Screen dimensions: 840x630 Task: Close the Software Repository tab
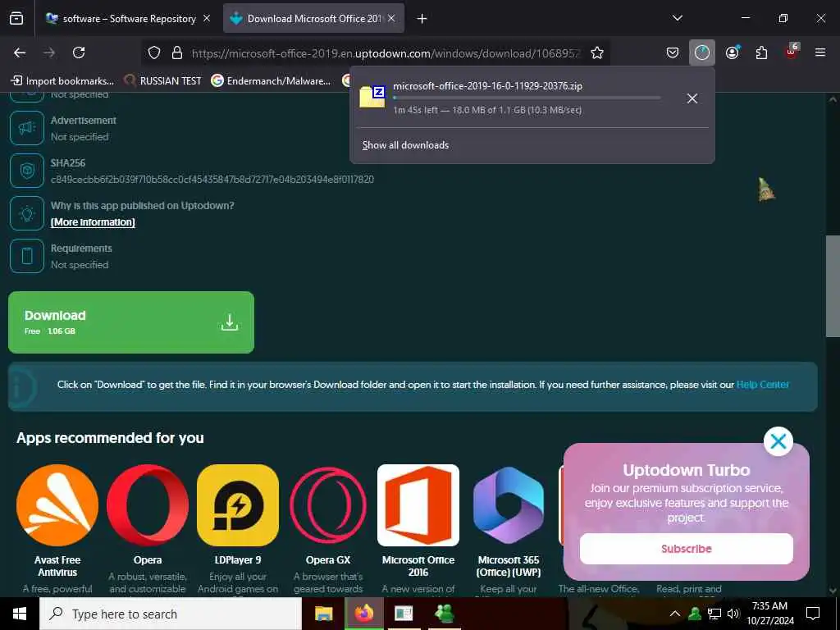(207, 18)
